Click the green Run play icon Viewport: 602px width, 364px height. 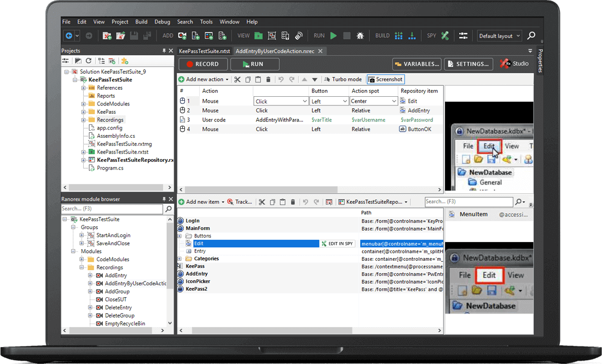[333, 36]
